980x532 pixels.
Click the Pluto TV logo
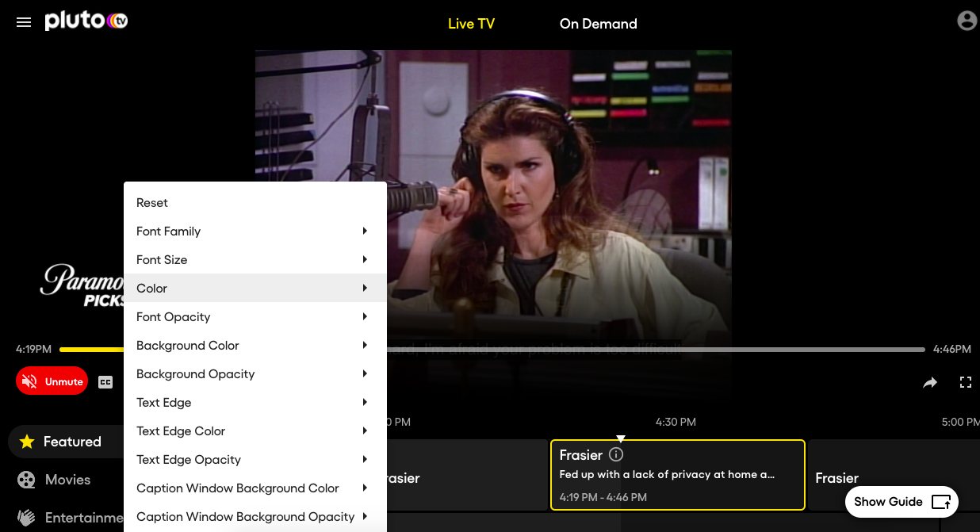pos(86,21)
